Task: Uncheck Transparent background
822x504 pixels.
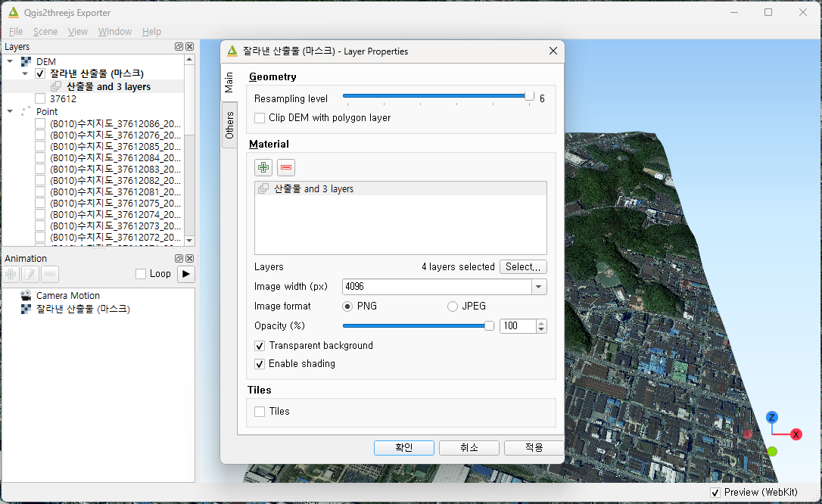Action: coord(260,346)
